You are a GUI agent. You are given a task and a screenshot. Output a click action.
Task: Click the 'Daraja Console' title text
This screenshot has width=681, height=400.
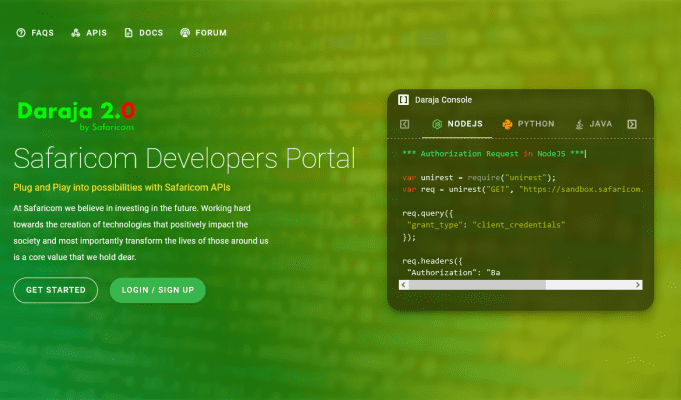(443, 100)
